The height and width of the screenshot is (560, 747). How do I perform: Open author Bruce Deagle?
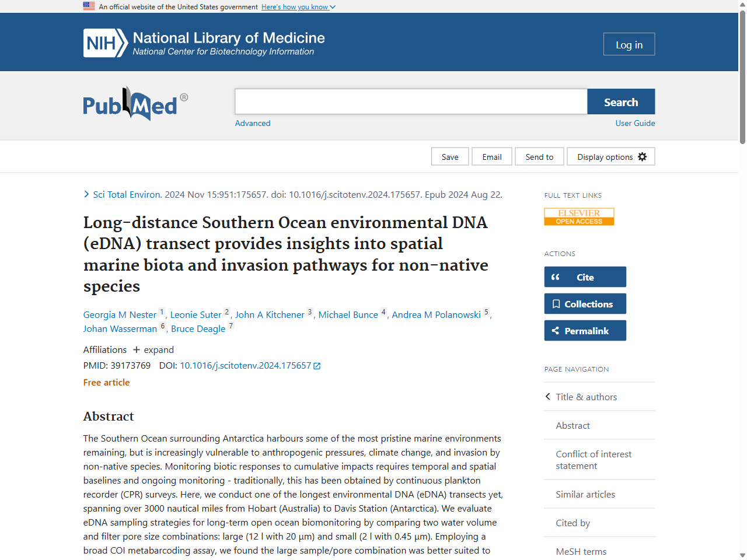coord(198,329)
